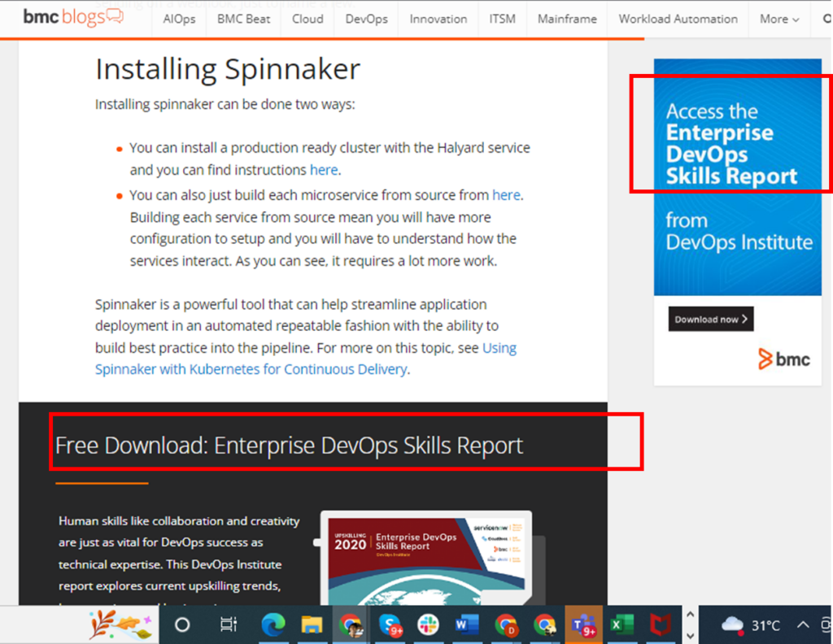Click the taskbar up arrow
The image size is (833, 644).
coord(690,614)
